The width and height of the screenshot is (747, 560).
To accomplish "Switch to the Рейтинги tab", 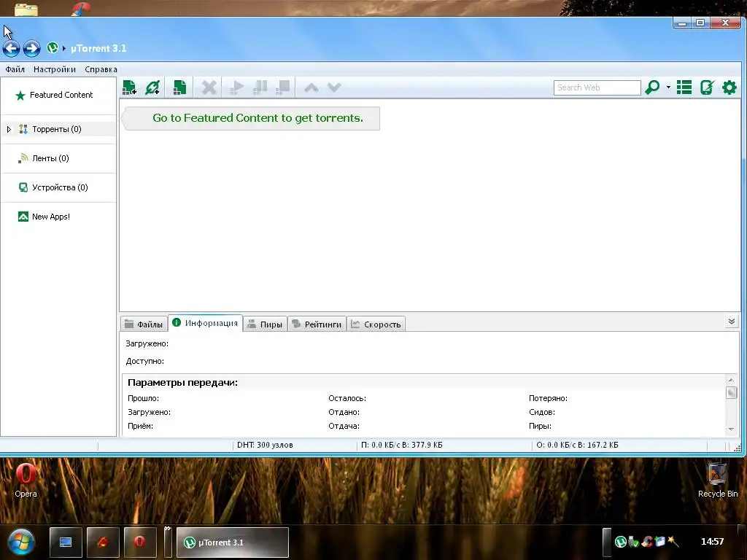I will click(317, 324).
